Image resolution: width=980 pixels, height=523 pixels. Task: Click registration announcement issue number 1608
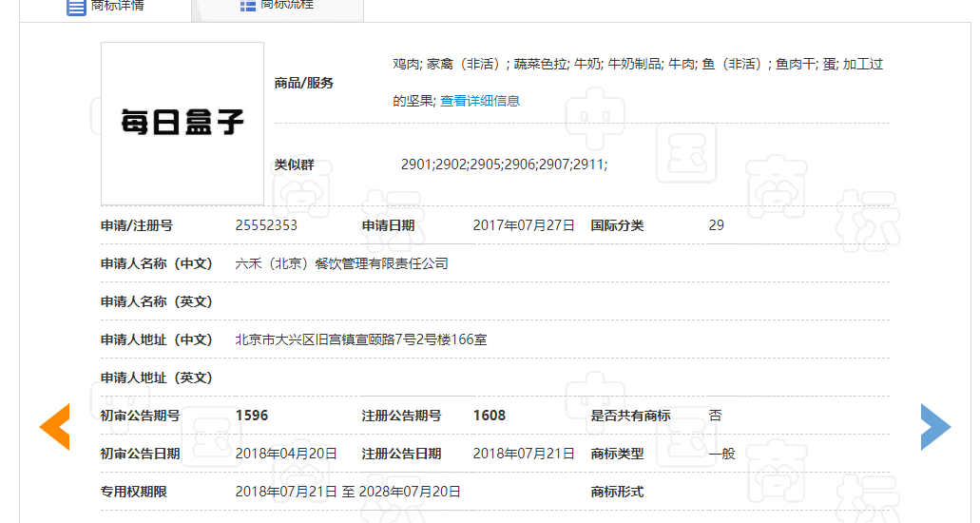coord(490,416)
